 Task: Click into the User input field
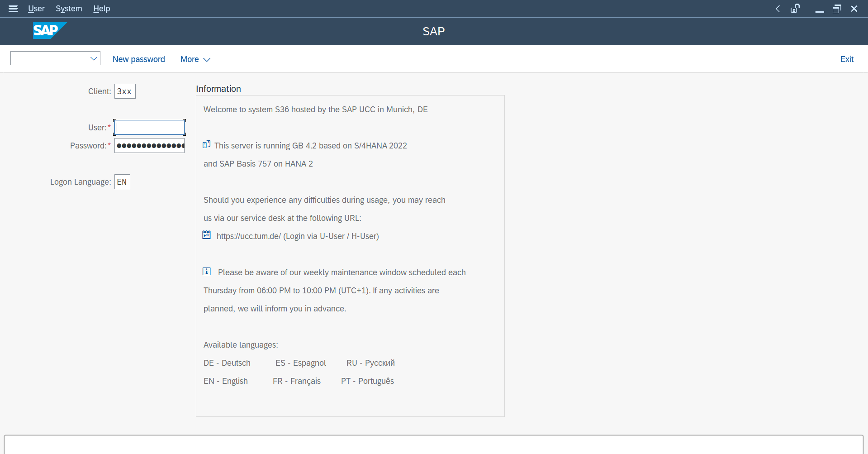(x=149, y=128)
